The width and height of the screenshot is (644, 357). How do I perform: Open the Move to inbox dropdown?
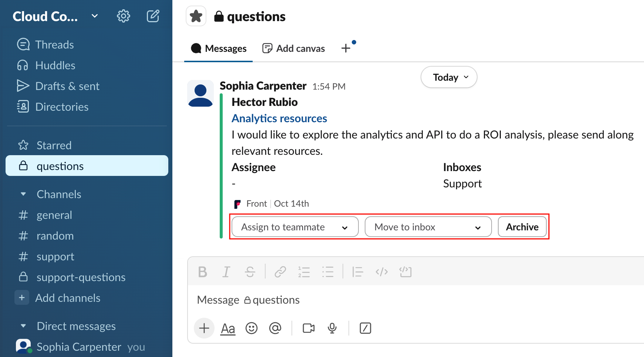click(428, 227)
